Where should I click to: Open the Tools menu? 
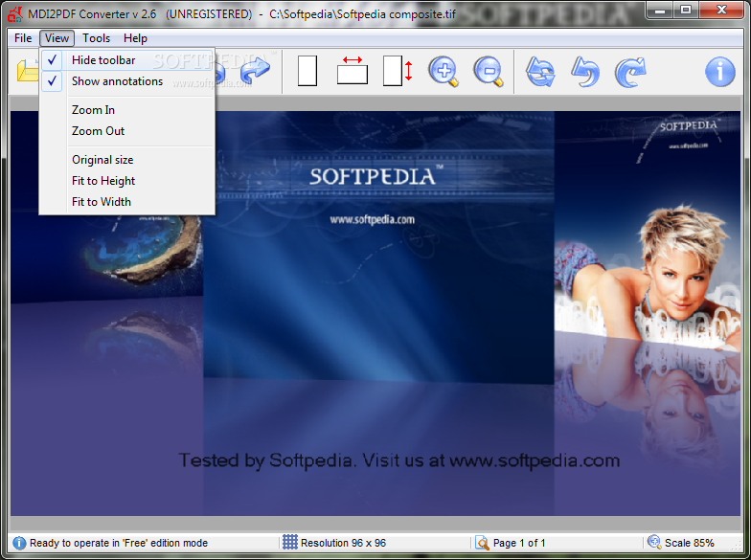click(x=96, y=38)
